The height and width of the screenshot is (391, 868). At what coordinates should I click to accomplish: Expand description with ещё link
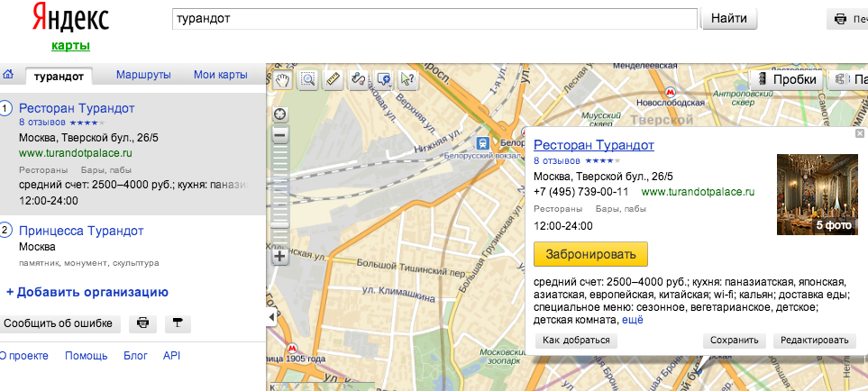tap(633, 320)
